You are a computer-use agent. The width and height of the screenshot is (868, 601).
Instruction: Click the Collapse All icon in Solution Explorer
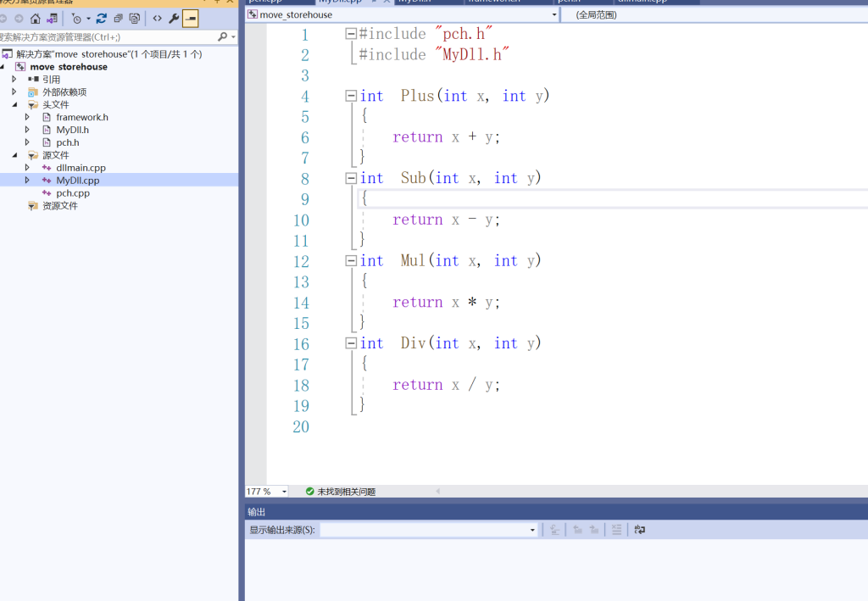tap(118, 19)
